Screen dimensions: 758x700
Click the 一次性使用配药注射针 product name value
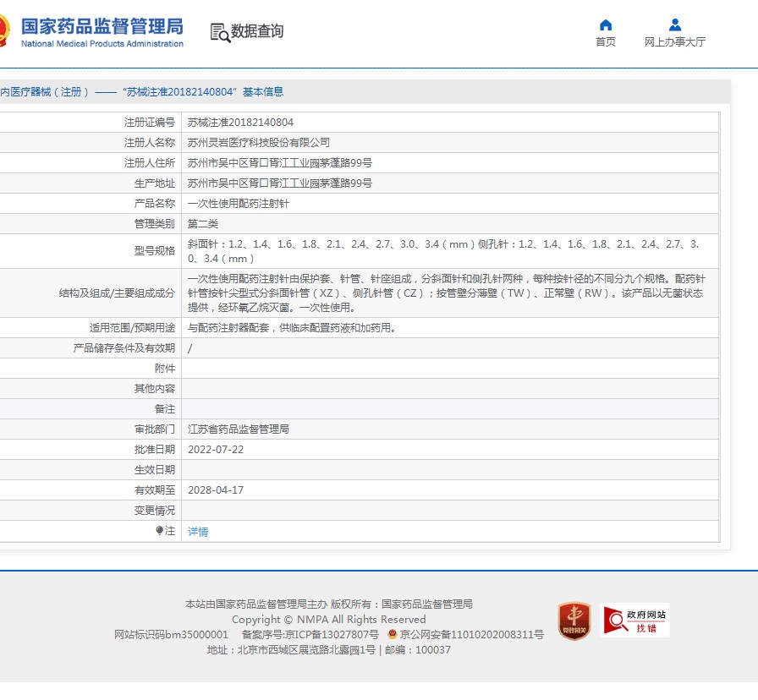[x=238, y=204]
